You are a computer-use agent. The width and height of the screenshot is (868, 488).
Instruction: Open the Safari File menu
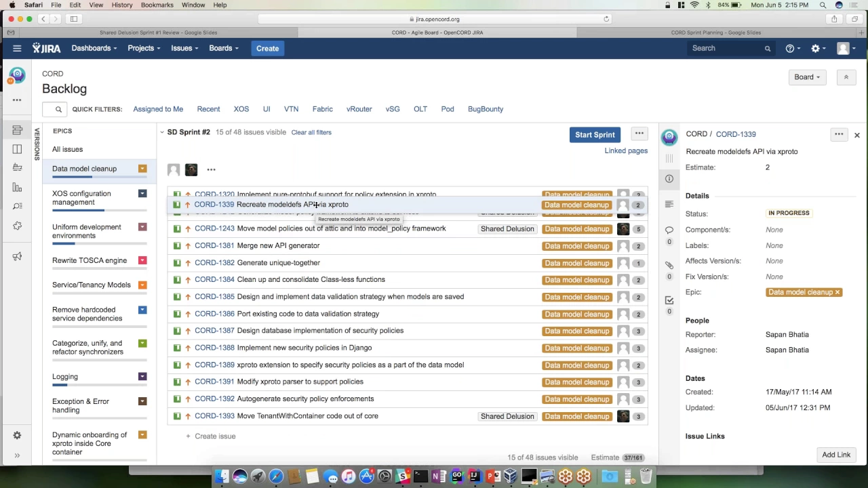56,5
